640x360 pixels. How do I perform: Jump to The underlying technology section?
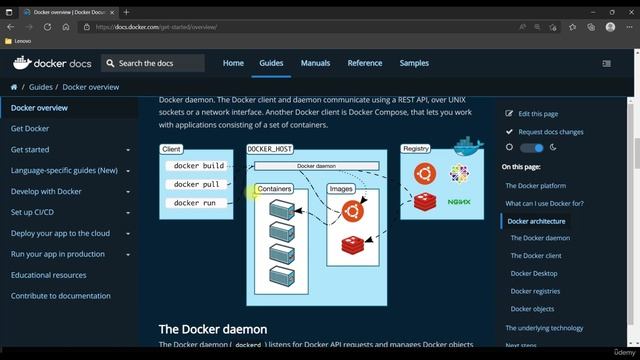pos(544,328)
